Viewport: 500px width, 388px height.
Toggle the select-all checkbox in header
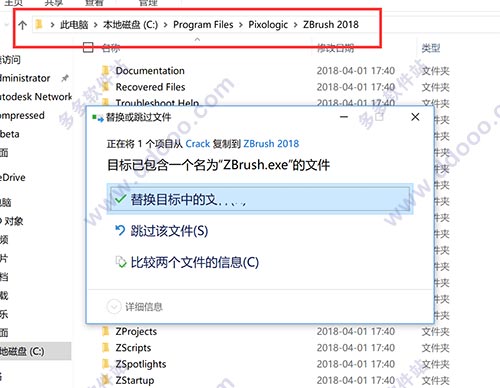point(88,47)
